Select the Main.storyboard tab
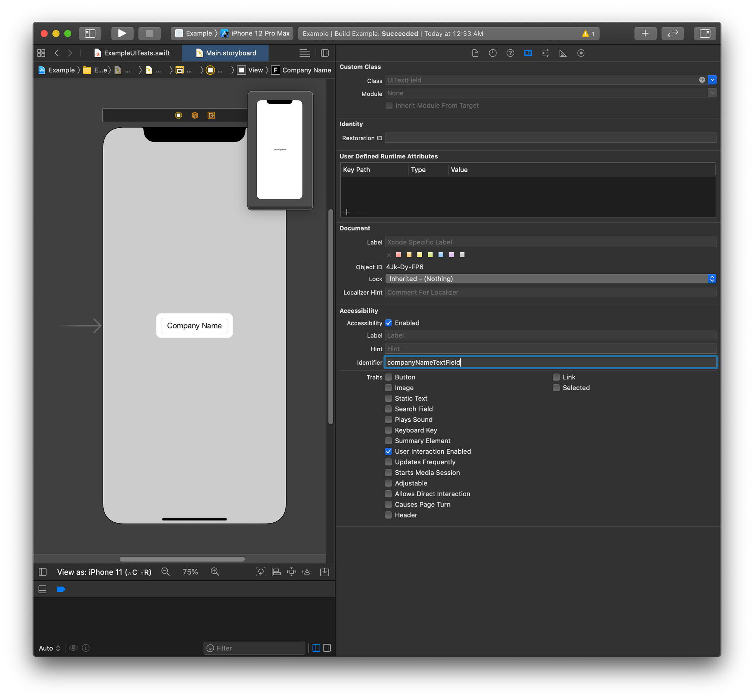This screenshot has width=754, height=700. (x=225, y=53)
